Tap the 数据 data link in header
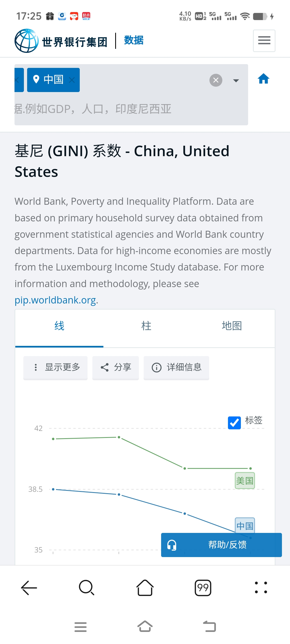Viewport: 290px width, 644px height. click(134, 40)
